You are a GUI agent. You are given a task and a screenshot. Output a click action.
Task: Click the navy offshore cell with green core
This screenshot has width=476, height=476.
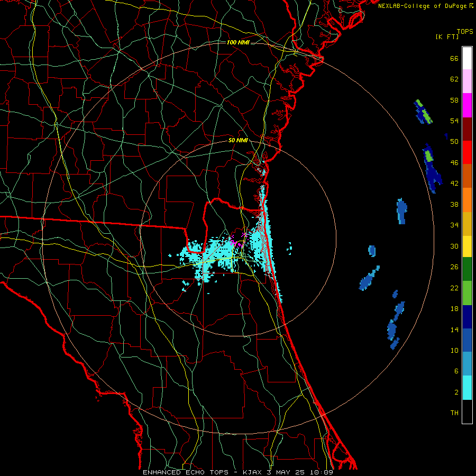coord(432,168)
